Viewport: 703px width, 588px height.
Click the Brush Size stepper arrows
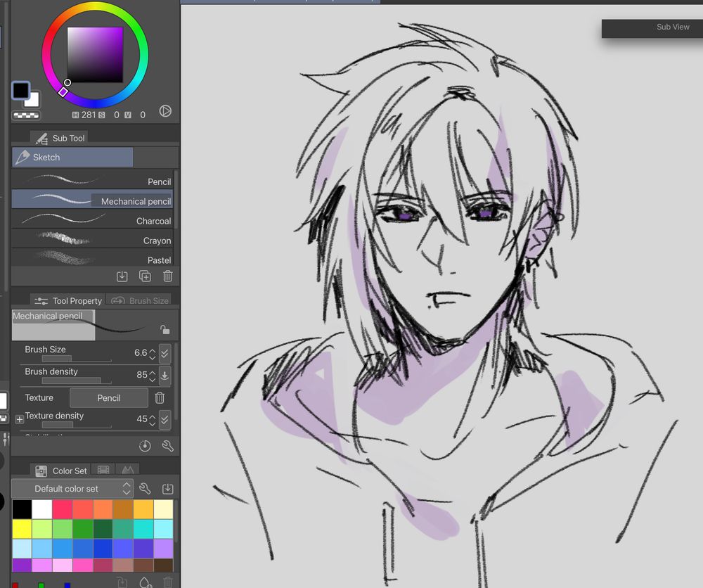tap(153, 354)
